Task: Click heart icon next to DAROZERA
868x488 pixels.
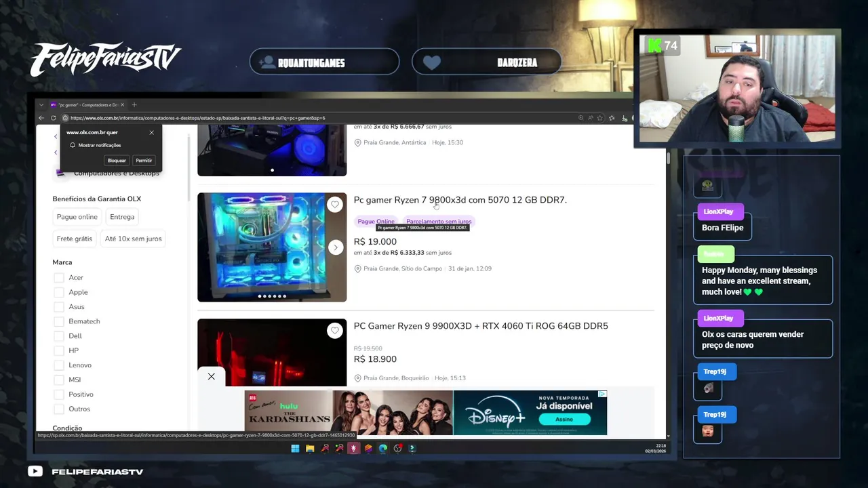Action: click(x=432, y=62)
